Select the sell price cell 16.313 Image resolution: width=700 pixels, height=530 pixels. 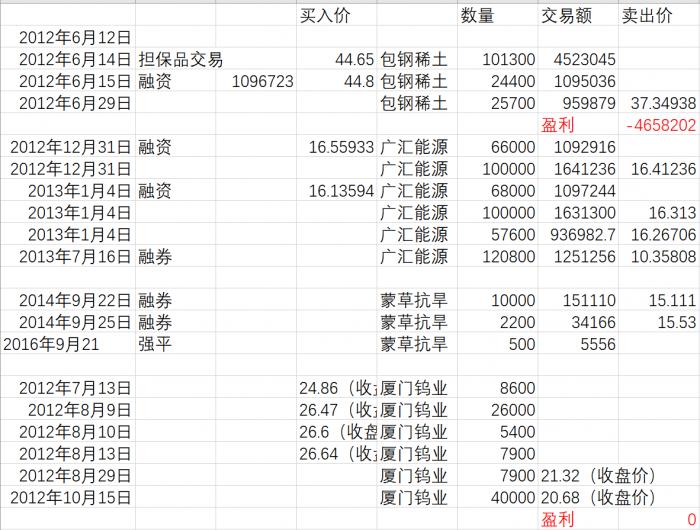[659, 212]
